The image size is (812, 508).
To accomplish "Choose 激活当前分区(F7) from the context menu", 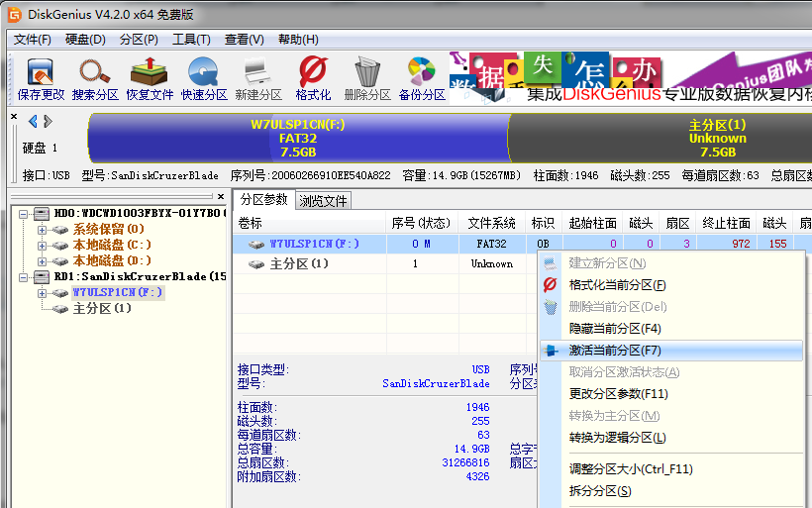I will click(671, 351).
